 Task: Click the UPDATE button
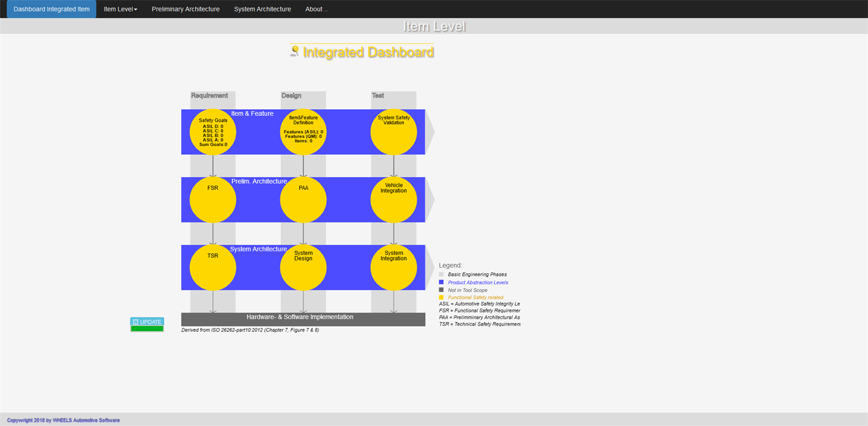[x=147, y=322]
